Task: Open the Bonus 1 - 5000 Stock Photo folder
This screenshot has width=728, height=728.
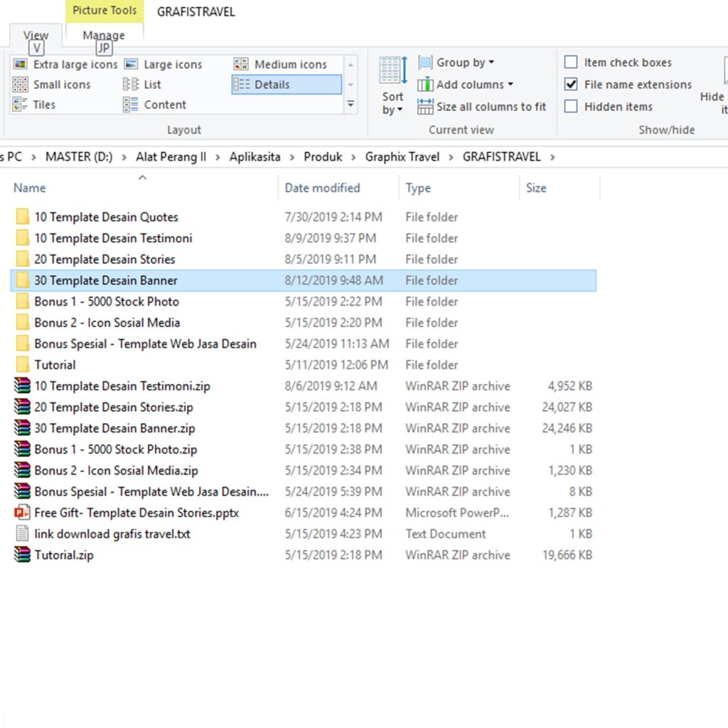Action: click(107, 301)
